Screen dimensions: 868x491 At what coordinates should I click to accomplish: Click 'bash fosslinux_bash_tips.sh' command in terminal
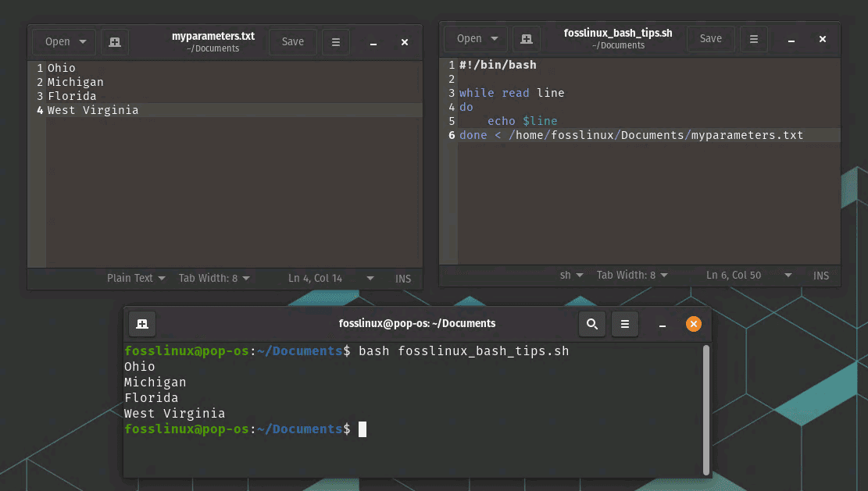[x=463, y=350]
